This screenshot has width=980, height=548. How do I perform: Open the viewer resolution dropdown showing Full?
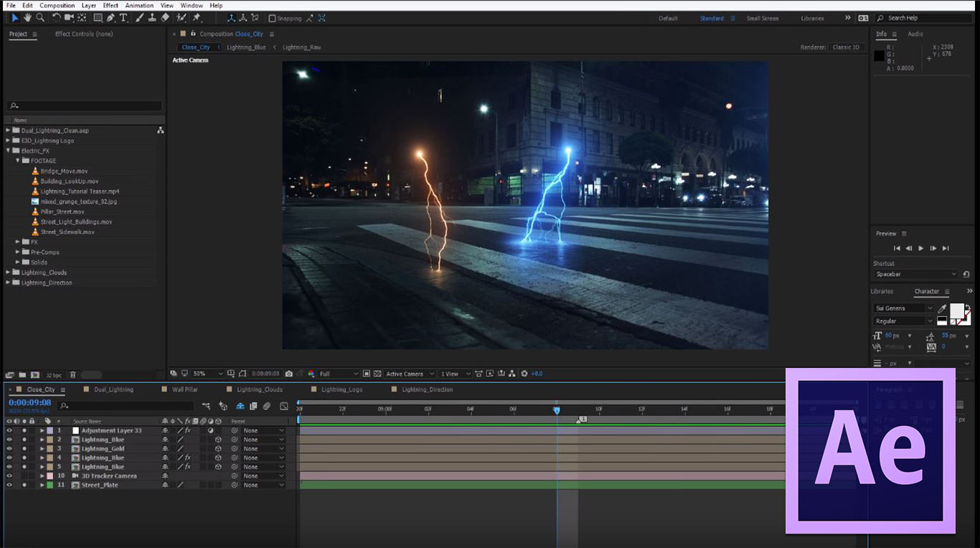click(338, 374)
